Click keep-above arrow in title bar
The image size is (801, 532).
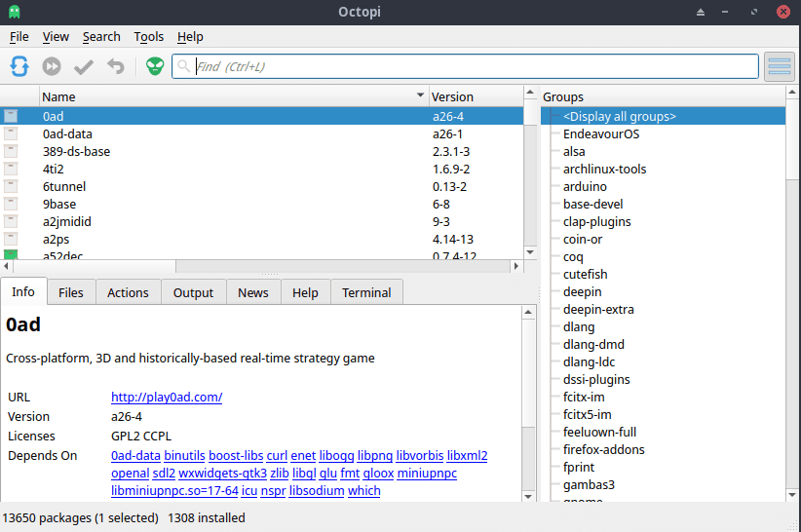701,12
